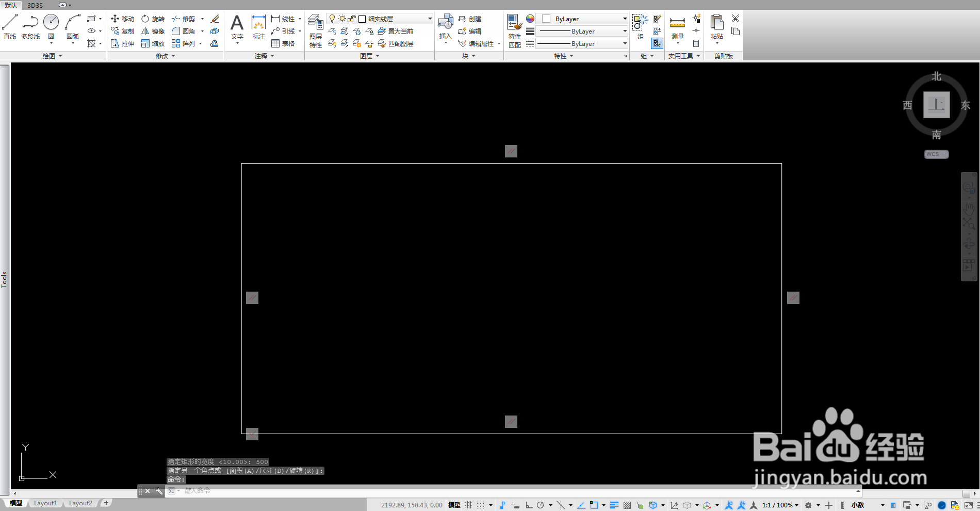Click the 修剪 (Trim) tool

pos(184,19)
